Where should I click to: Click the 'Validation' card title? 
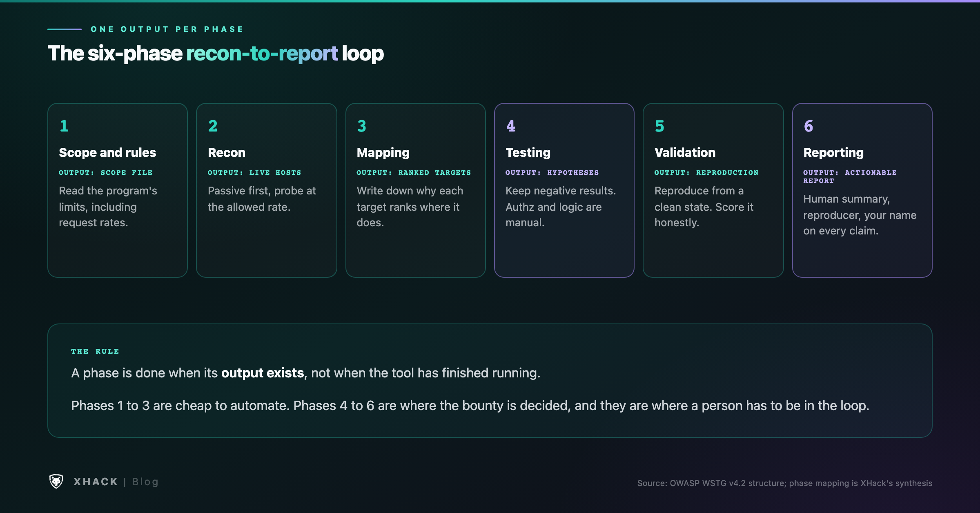(x=685, y=152)
